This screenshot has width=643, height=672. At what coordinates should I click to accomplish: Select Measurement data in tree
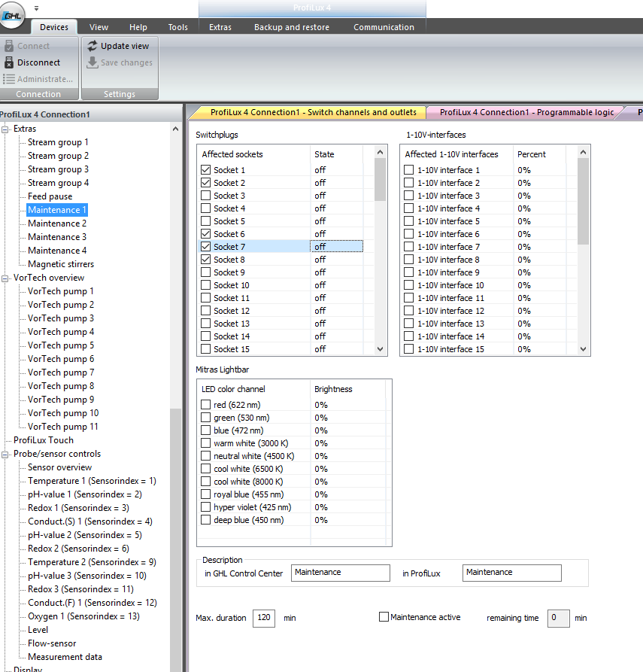coord(65,657)
